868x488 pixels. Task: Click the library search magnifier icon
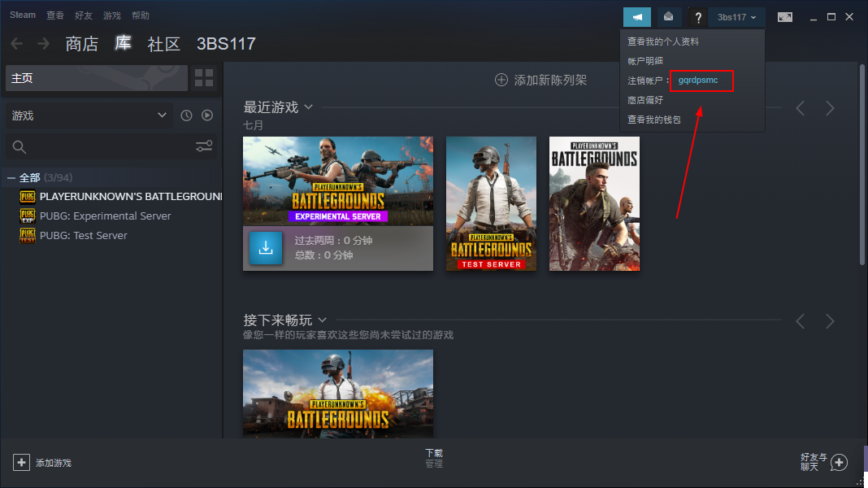click(x=20, y=146)
